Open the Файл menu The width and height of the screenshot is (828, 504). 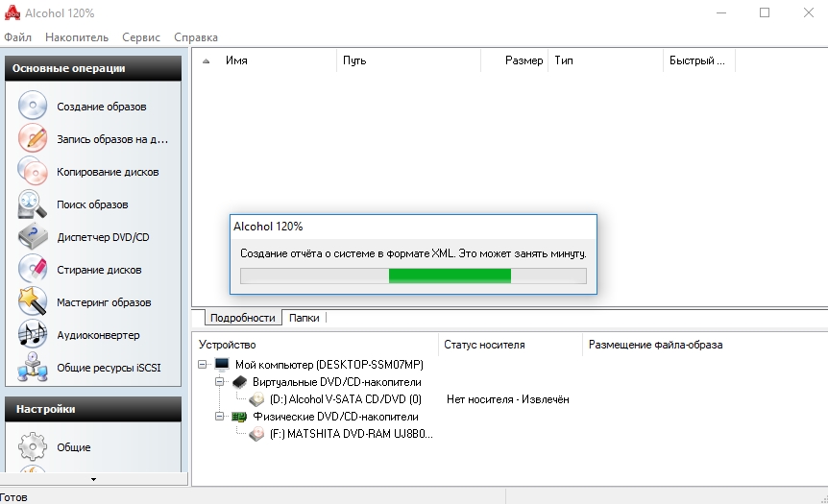(17, 37)
